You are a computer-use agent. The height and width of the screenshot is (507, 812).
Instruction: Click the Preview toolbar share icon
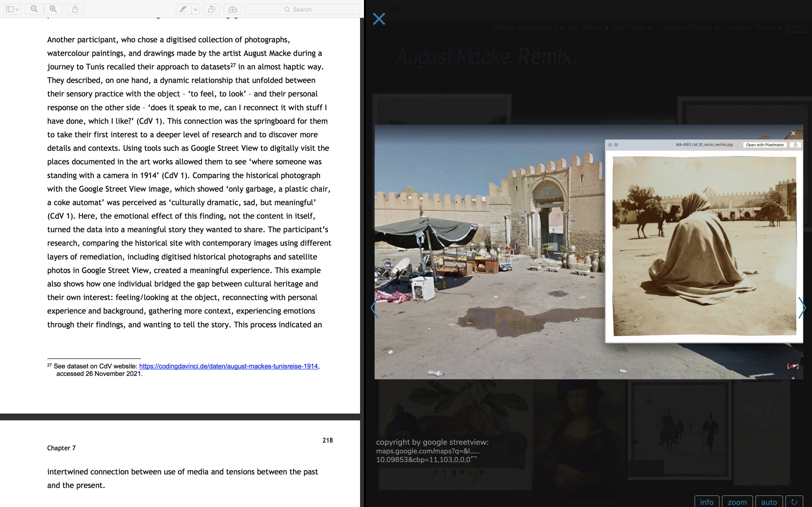point(75,9)
